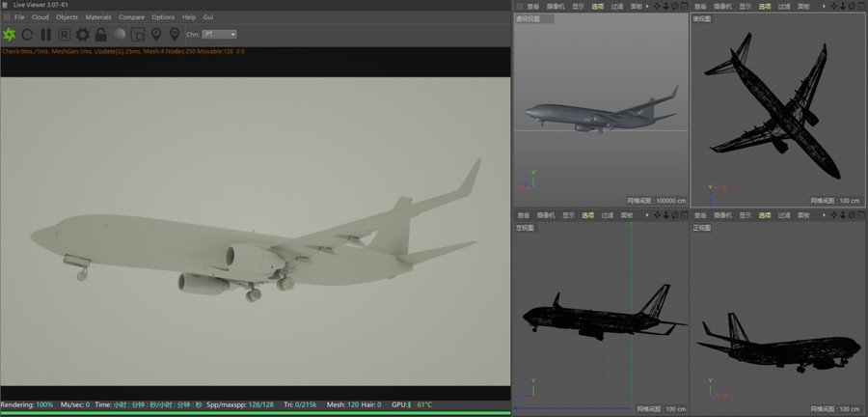Toggle maximize icon of perspective viewport
This screenshot has height=417, width=868.
684,6
